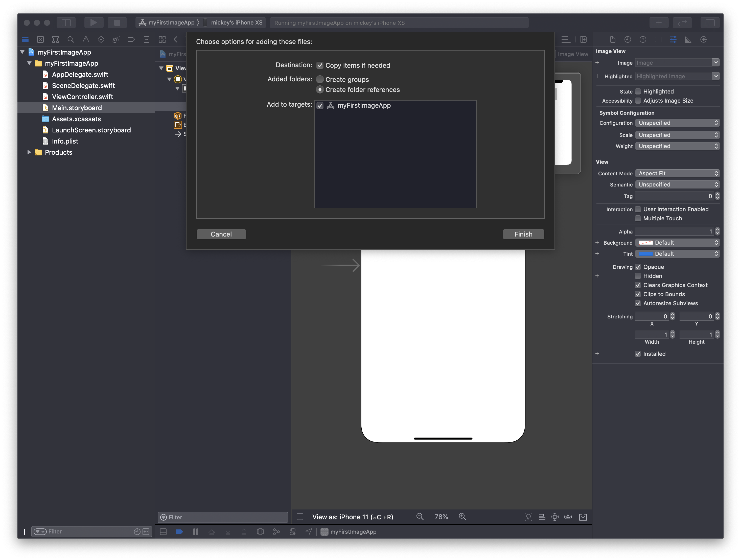Toggle Copy items if needed checkbox
741x560 pixels.
[320, 65]
